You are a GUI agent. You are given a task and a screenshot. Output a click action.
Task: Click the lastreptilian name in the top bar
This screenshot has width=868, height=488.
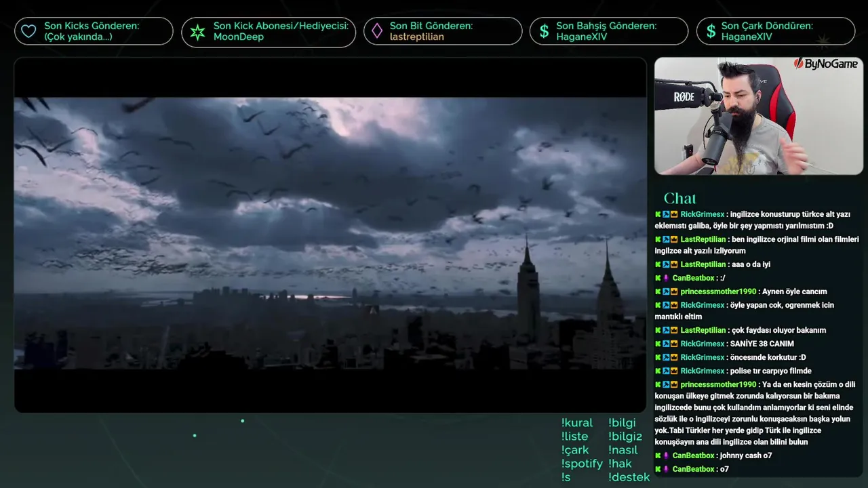point(417,37)
